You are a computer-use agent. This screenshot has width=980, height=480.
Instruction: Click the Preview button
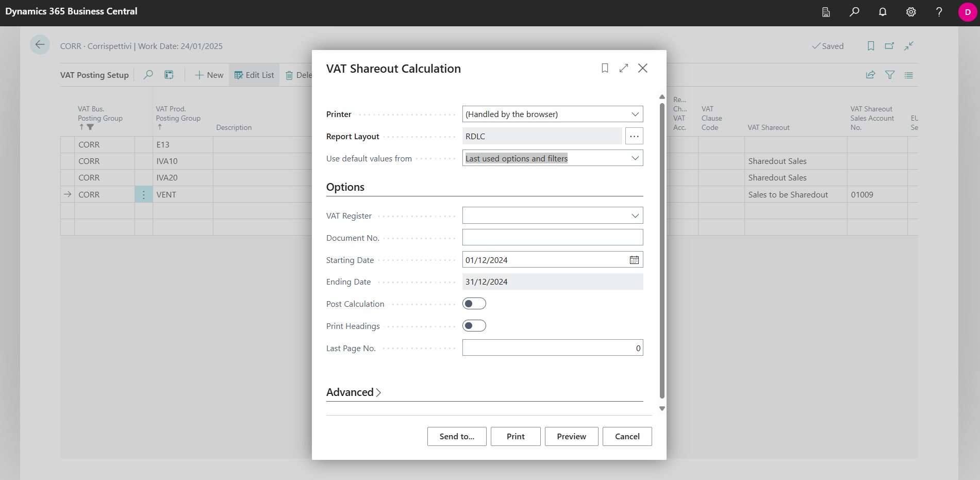coord(572,436)
